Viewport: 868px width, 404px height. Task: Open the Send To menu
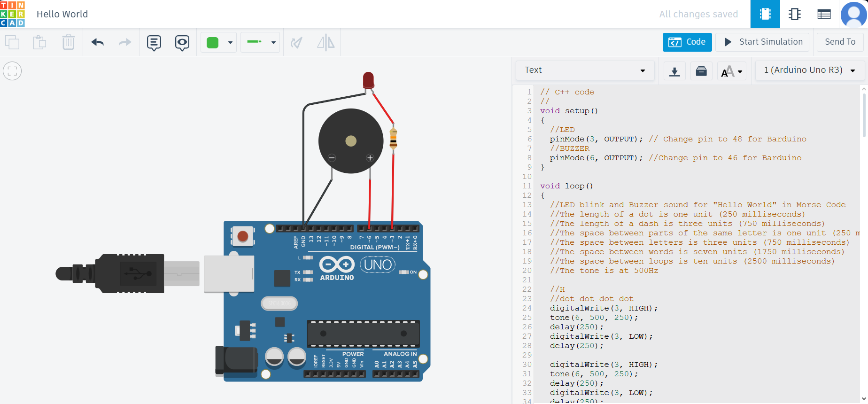[x=840, y=42]
